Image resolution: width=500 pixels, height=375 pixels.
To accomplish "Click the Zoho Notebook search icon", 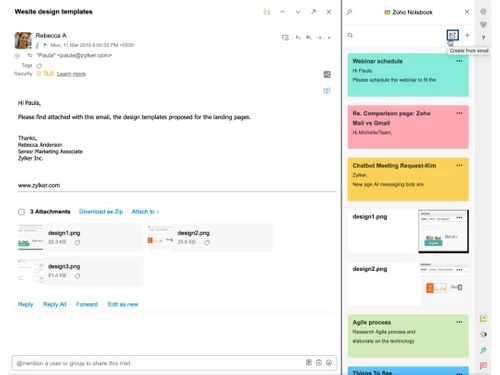I will tap(350, 35).
